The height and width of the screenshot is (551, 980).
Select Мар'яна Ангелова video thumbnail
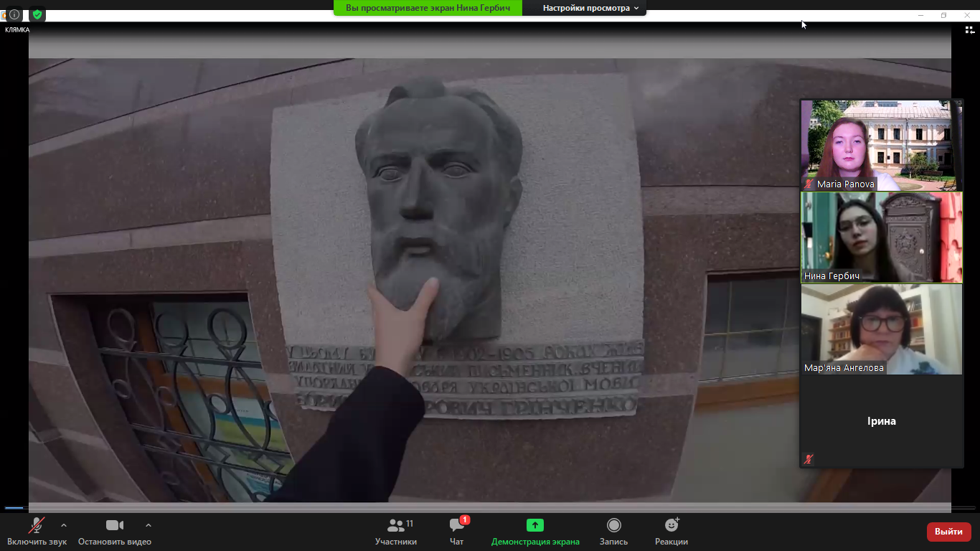[x=882, y=329]
